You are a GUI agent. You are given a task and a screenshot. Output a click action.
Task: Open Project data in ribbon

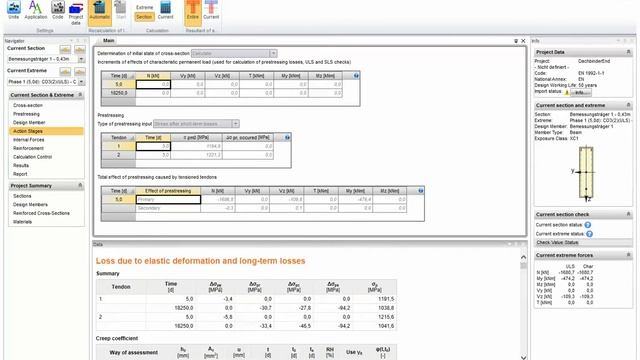[76, 13]
